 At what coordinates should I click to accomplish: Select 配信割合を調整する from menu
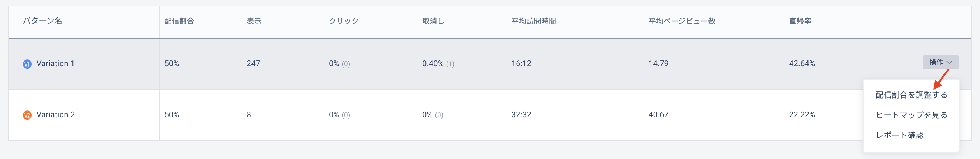point(911,95)
